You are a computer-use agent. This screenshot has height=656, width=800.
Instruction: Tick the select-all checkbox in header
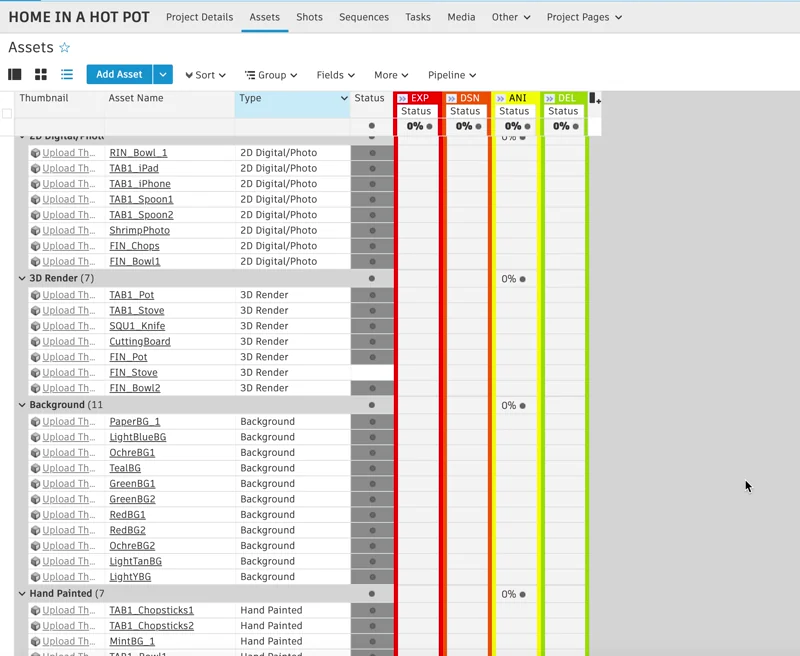[8, 113]
